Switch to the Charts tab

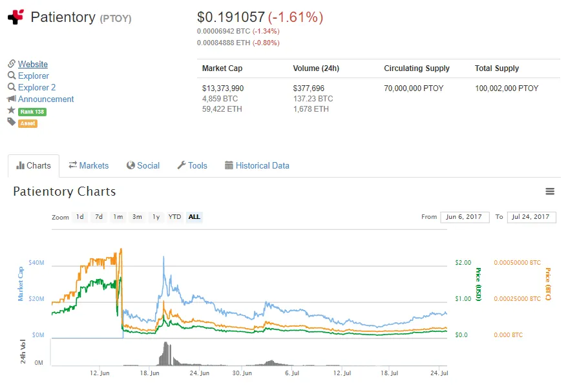pyautogui.click(x=34, y=166)
